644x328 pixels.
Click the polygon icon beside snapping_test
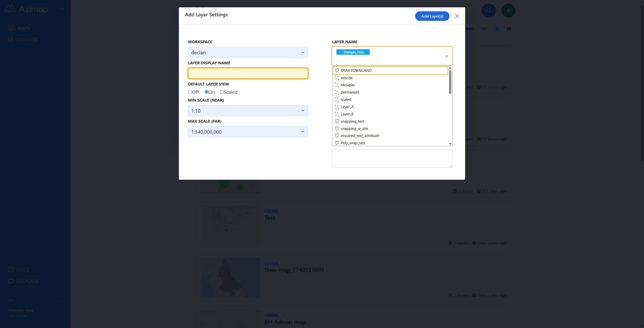[337, 121]
